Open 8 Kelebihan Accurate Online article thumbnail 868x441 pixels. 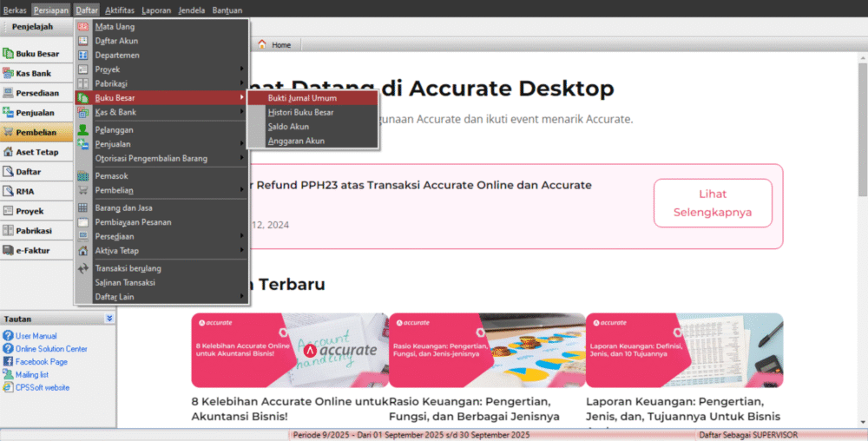point(290,350)
